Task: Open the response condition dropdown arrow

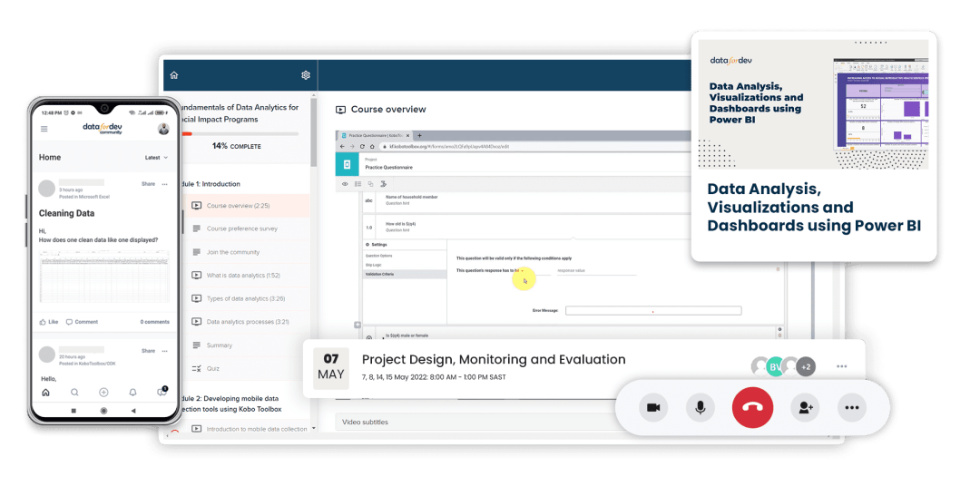Action: 522,271
